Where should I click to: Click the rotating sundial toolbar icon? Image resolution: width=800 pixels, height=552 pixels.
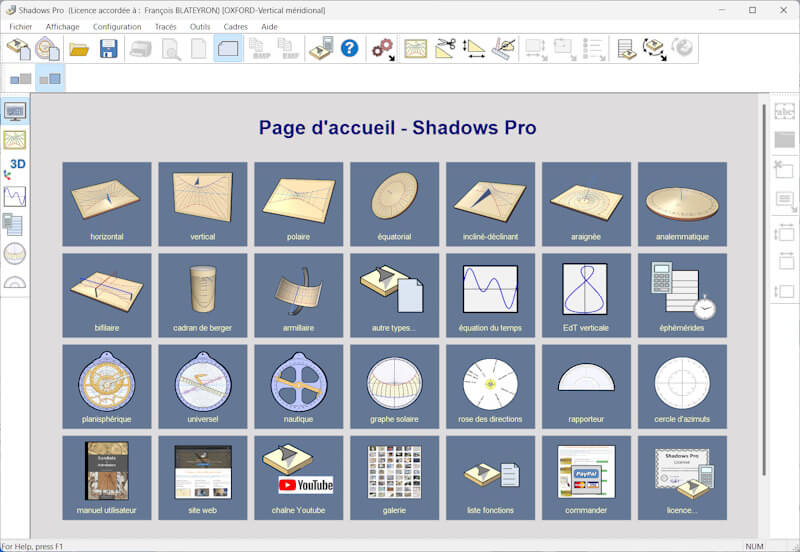click(655, 49)
